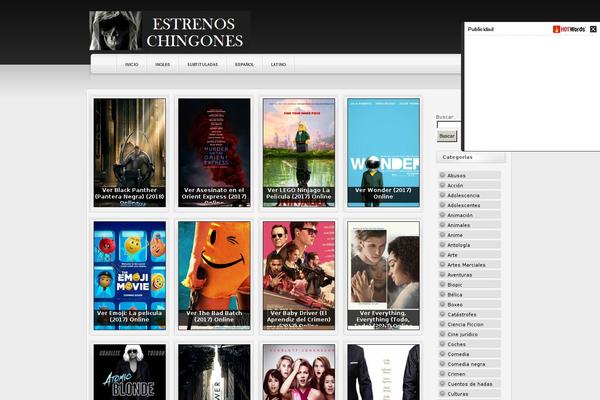Open the INICIO menu item
The width and height of the screenshot is (600, 400).
coord(132,64)
